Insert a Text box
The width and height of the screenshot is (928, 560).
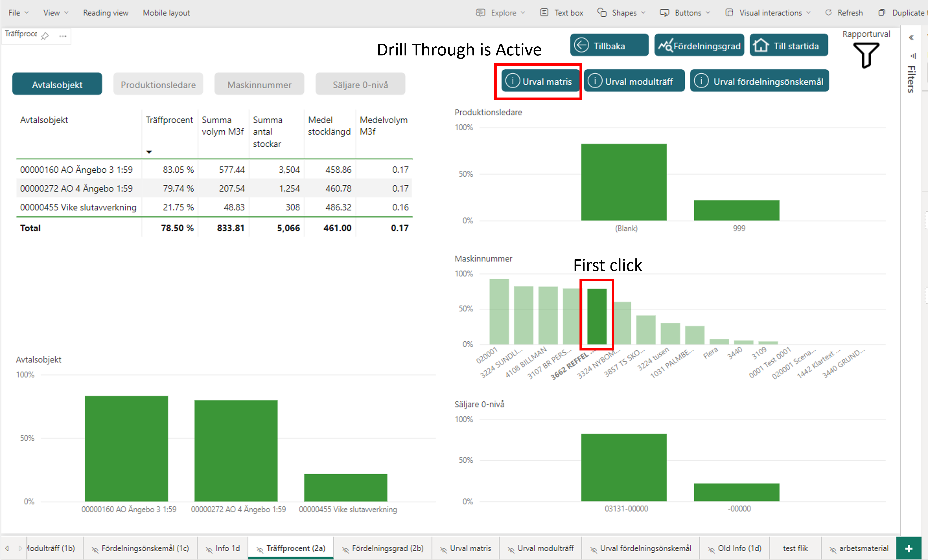562,12
